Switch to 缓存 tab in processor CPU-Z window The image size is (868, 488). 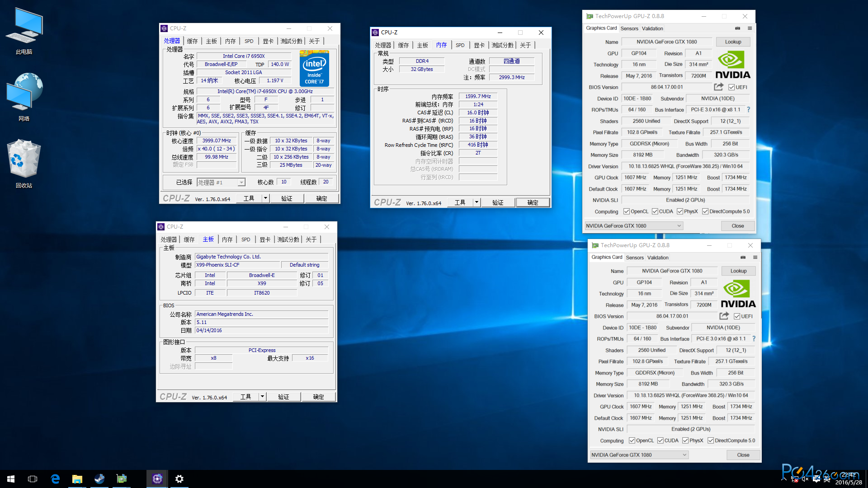[x=192, y=41]
